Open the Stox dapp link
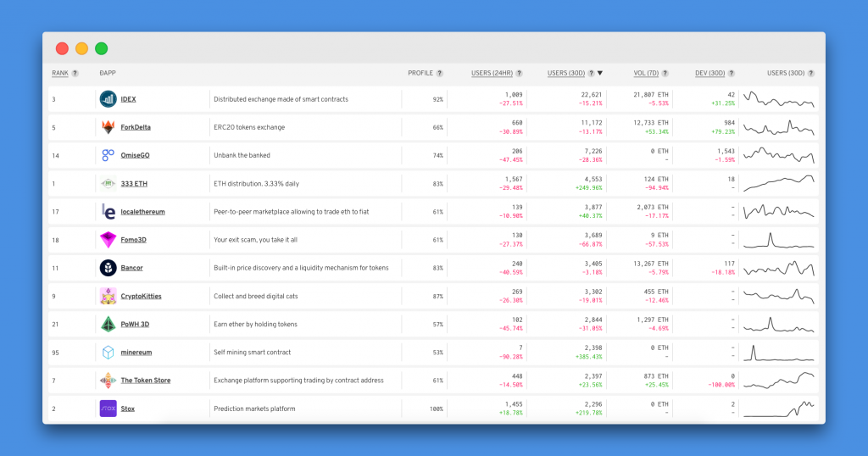Screen dimensions: 868x456 pyautogui.click(x=128, y=409)
